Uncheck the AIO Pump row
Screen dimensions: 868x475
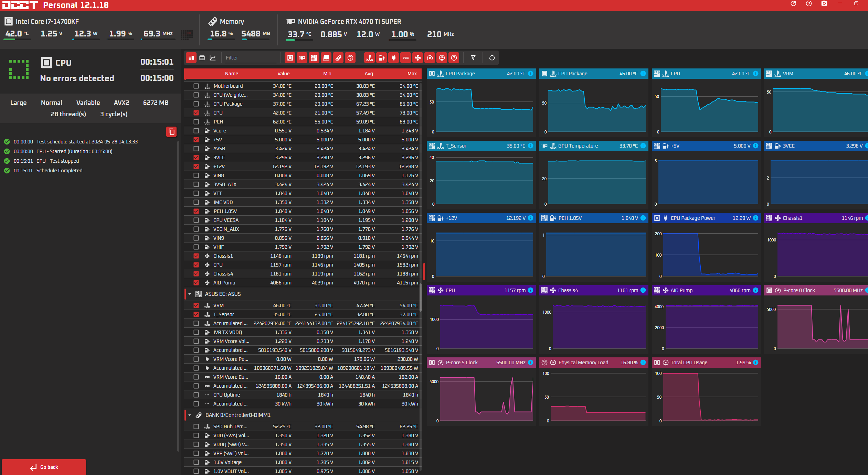click(196, 283)
